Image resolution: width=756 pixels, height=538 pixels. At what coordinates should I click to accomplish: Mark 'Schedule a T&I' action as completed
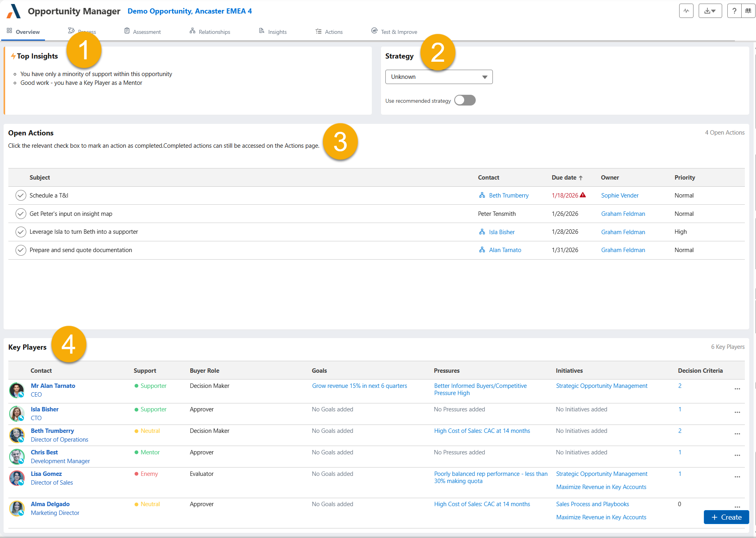21,196
